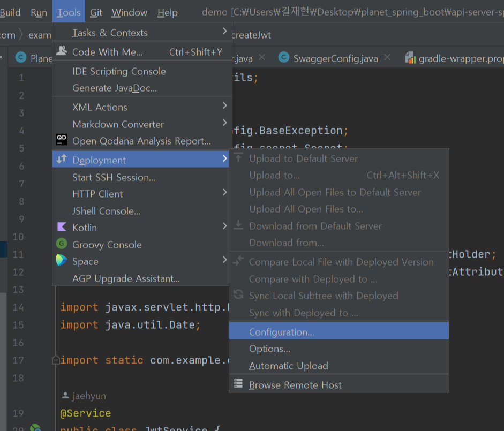Switch to SwaggerConfig.java tab
This screenshot has height=431, width=504.
coord(335,58)
